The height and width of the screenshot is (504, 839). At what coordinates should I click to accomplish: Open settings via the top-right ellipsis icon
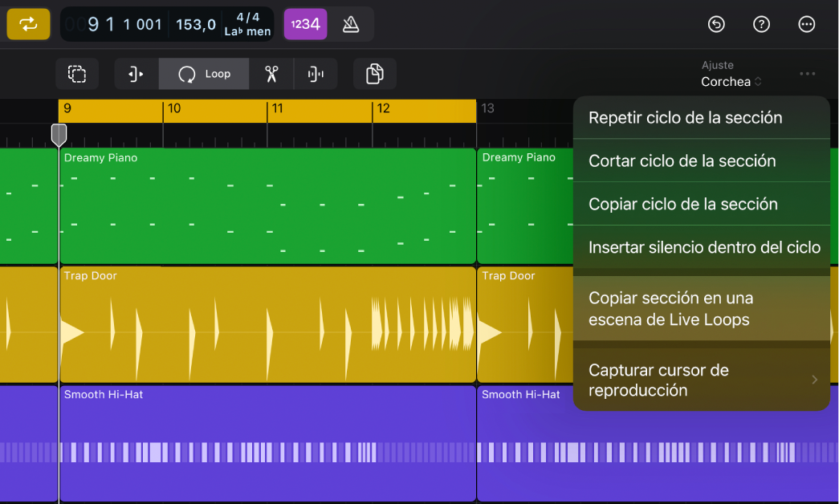click(806, 24)
